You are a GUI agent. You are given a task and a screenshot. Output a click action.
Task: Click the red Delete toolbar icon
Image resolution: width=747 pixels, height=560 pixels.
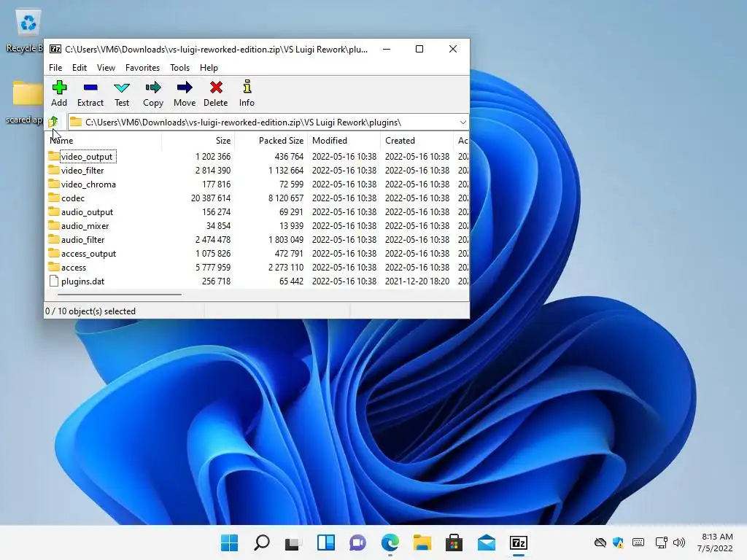216,87
